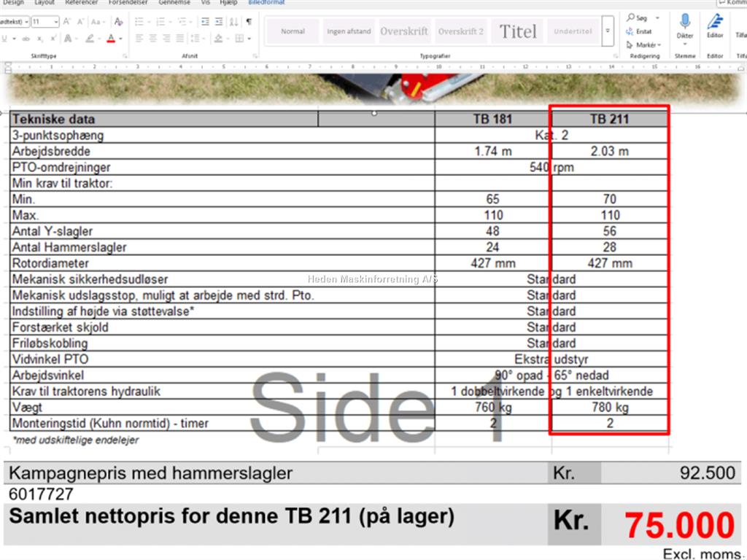The image size is (747, 560).
Task: Justify the paragraph text
Action: [181, 38]
